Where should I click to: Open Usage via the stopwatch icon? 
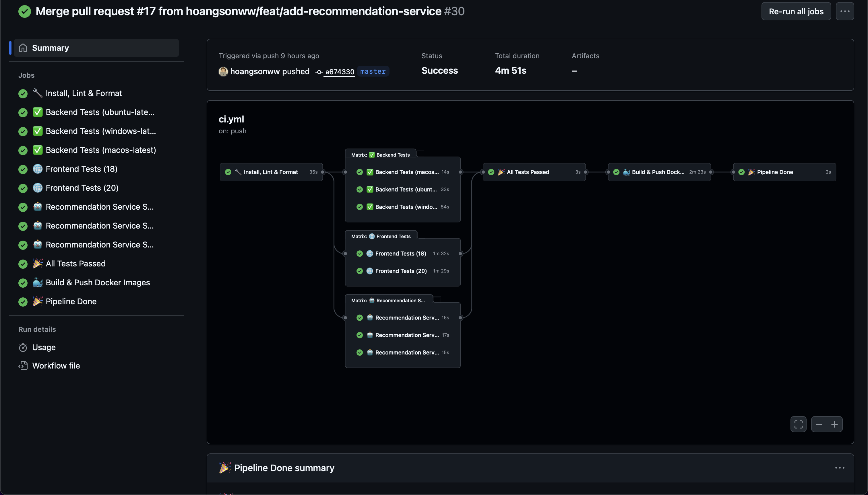coord(23,347)
